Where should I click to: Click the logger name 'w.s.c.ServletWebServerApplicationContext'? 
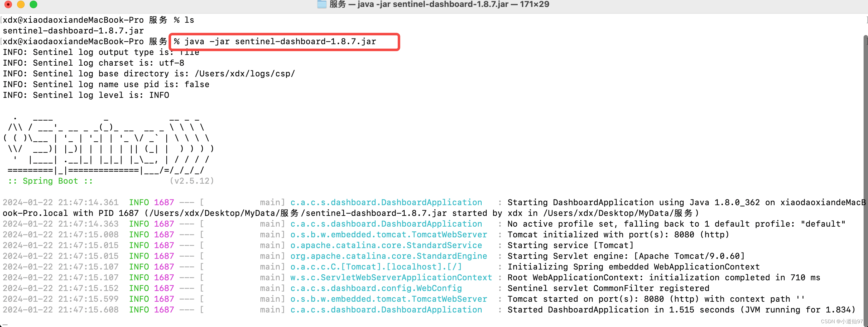pyautogui.click(x=391, y=278)
